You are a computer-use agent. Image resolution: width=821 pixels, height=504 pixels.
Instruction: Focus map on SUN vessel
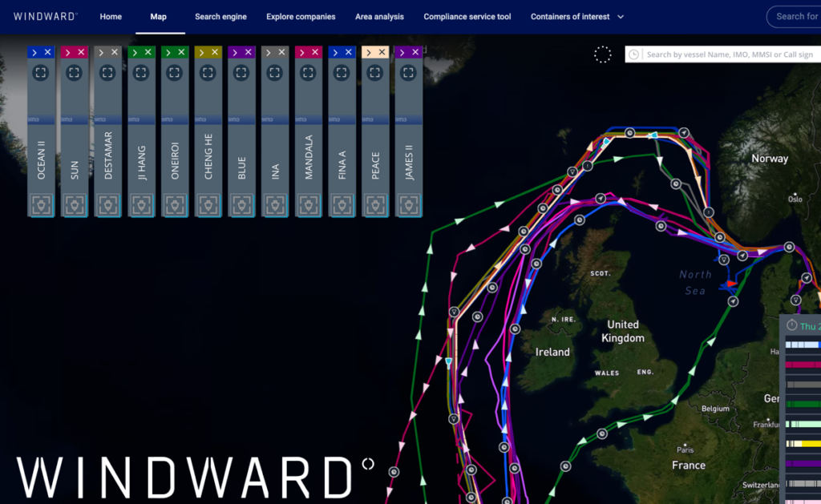[x=75, y=73]
